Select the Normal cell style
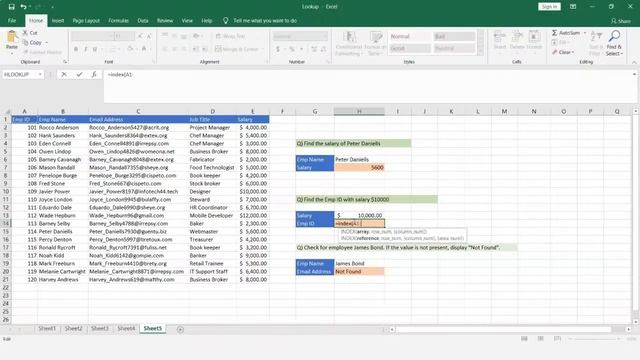 click(x=409, y=36)
